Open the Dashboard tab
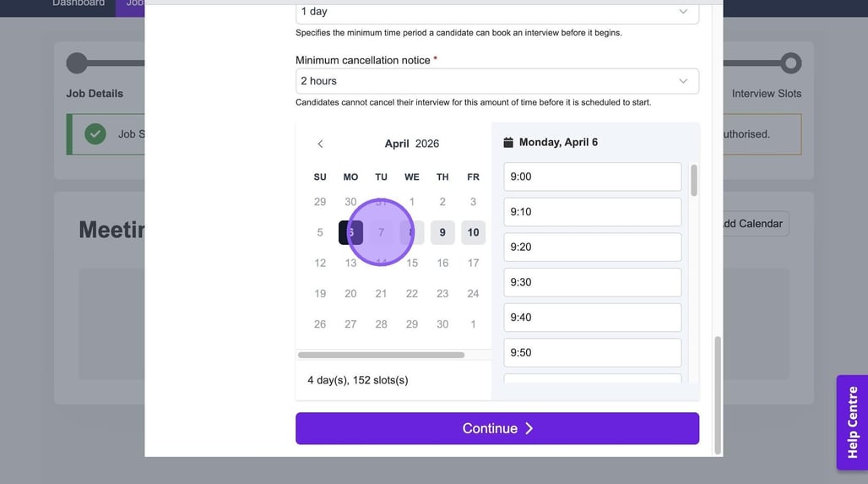Screen dimensions: 868x484 pos(79,3)
